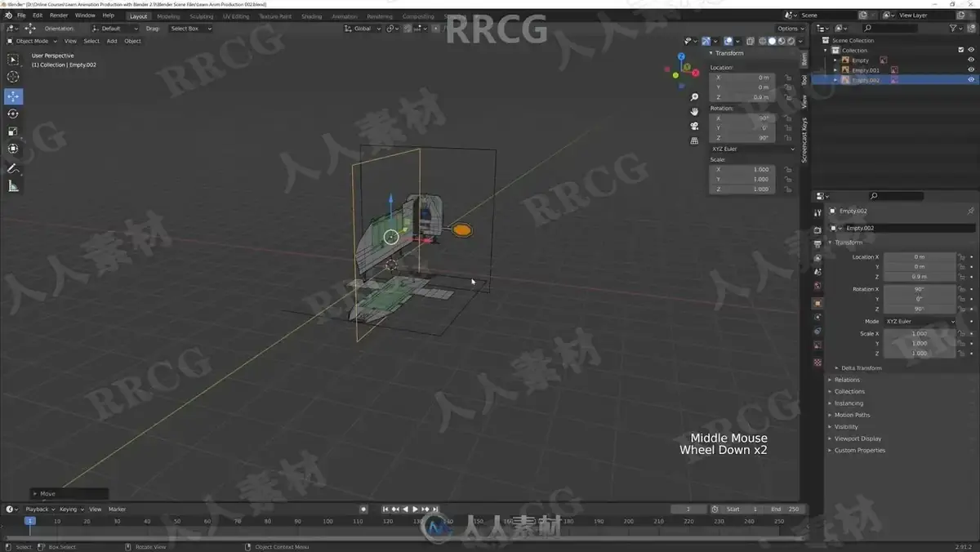The width and height of the screenshot is (980, 552).
Task: Open the Drag Select Box dropdown
Action: [190, 29]
